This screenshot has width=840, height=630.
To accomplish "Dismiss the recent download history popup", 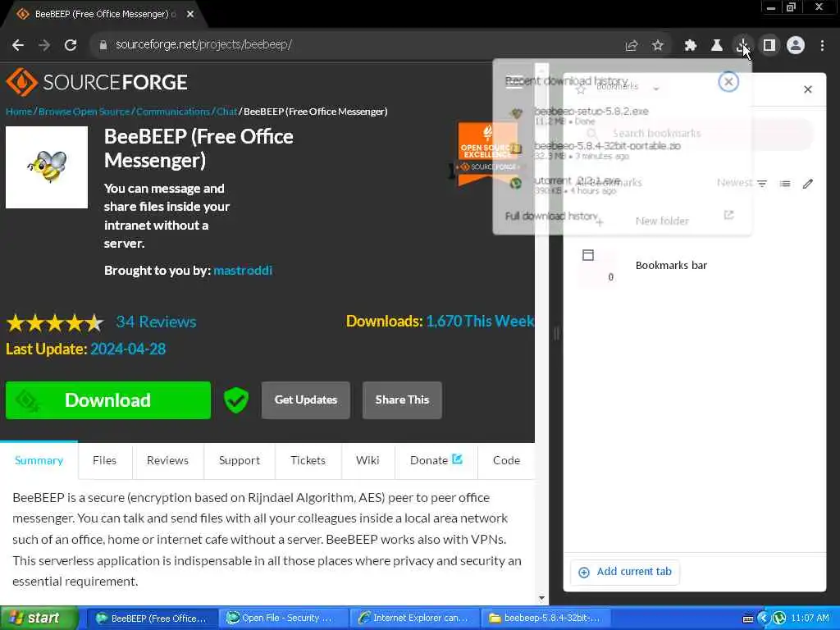I will pyautogui.click(x=728, y=82).
